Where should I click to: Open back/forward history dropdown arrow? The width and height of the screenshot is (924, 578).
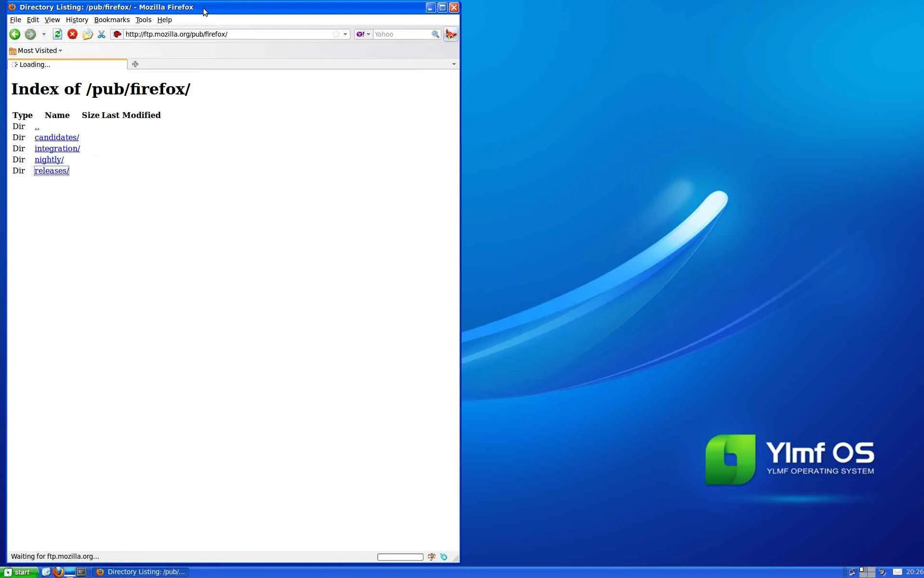[x=44, y=34]
